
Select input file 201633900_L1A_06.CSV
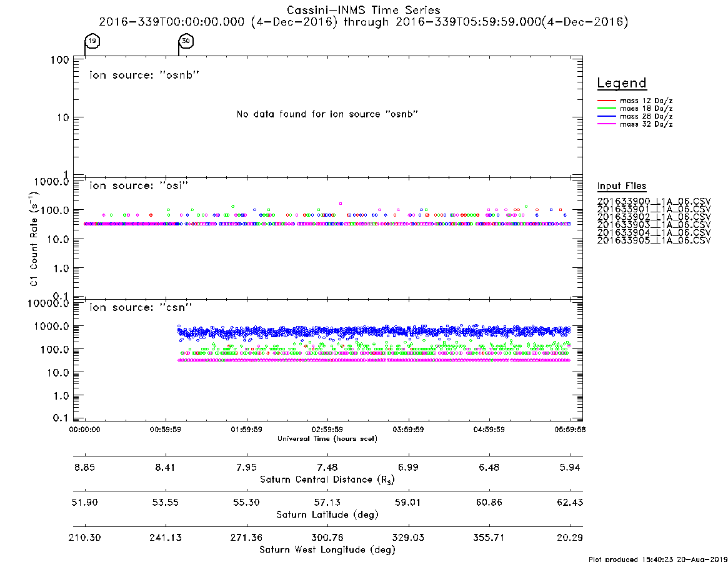click(654, 202)
